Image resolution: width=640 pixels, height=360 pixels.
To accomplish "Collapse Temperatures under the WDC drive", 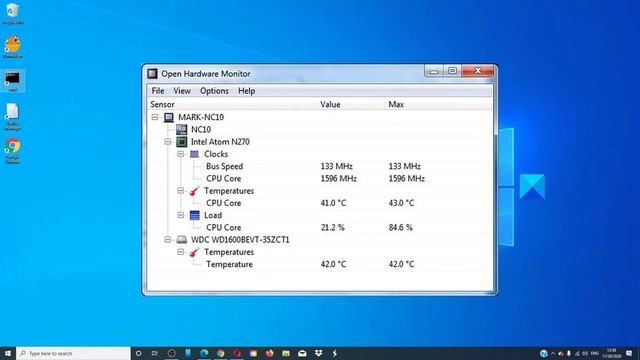I will coord(181,252).
